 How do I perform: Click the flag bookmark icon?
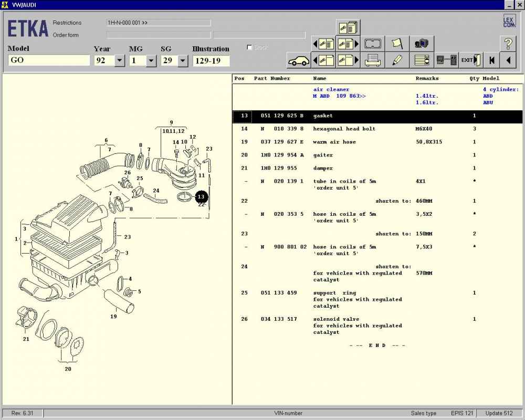397,44
